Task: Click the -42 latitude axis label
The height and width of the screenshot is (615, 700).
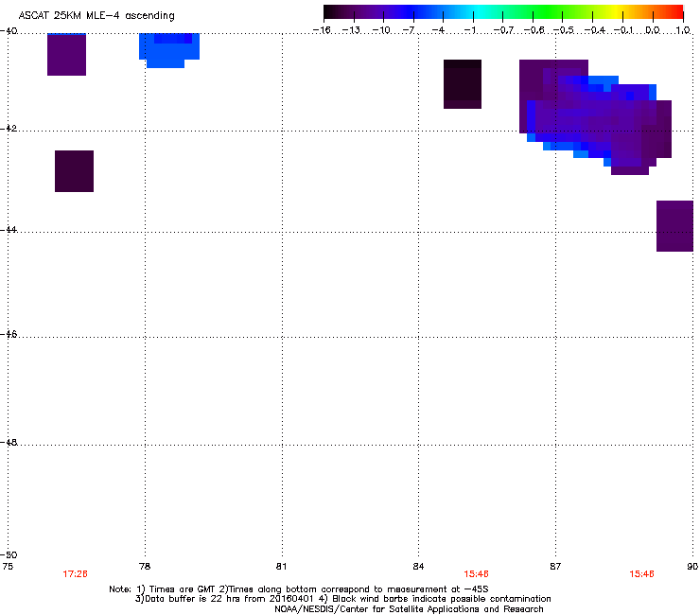Action: [9, 129]
